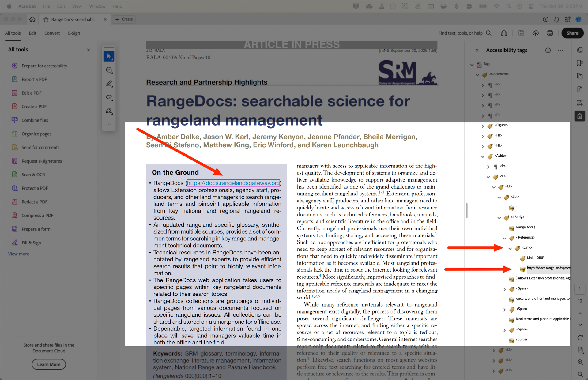Image resolution: width=588 pixels, height=380 pixels.
Task: Click the Print document icon
Action: pyautogui.click(x=550, y=33)
